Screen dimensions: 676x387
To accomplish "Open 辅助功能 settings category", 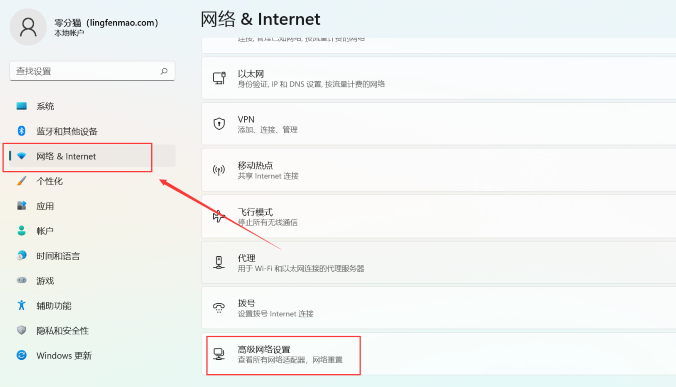I will click(x=92, y=306).
